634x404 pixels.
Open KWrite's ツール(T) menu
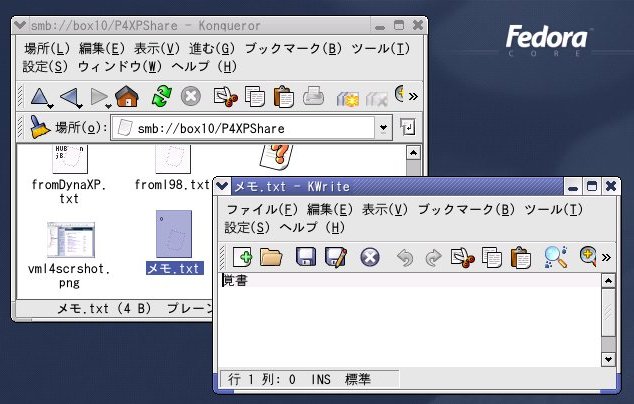tap(554, 209)
